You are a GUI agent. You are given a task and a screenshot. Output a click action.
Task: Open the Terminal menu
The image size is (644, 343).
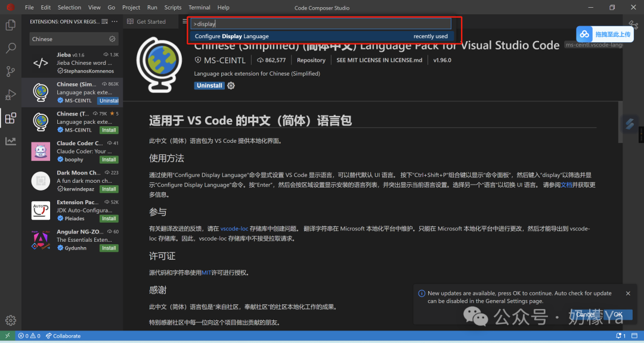point(199,7)
